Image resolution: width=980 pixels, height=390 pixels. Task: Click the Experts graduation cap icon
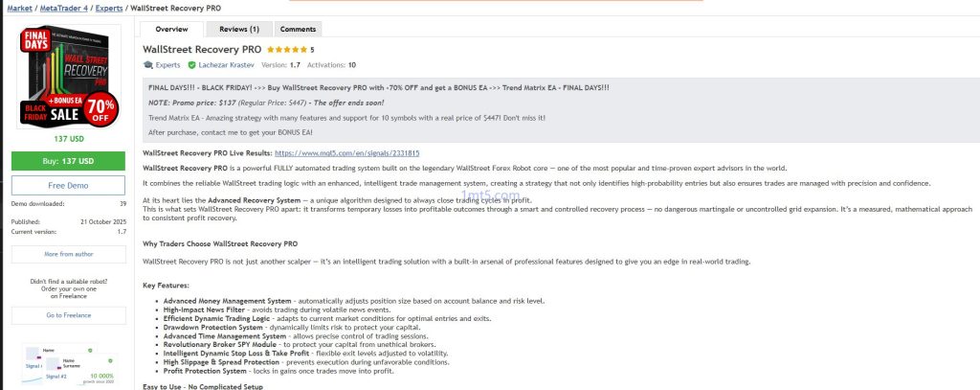(147, 65)
